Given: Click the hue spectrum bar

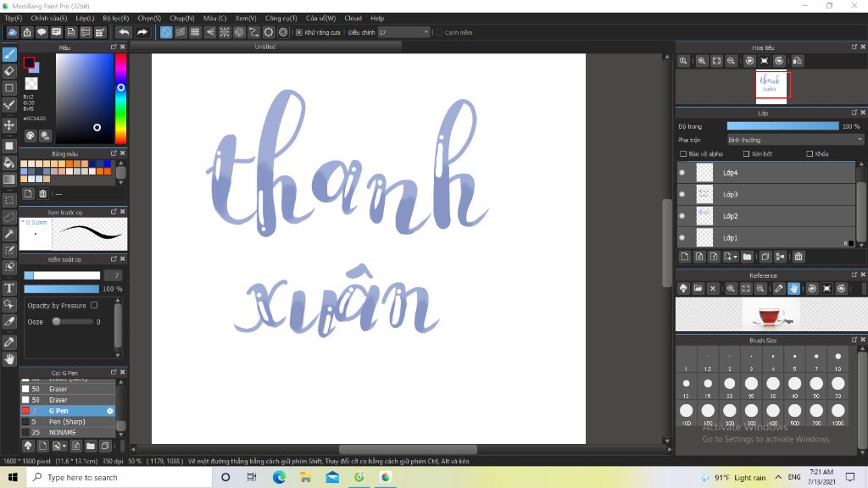Looking at the screenshot, I should coord(120,98).
